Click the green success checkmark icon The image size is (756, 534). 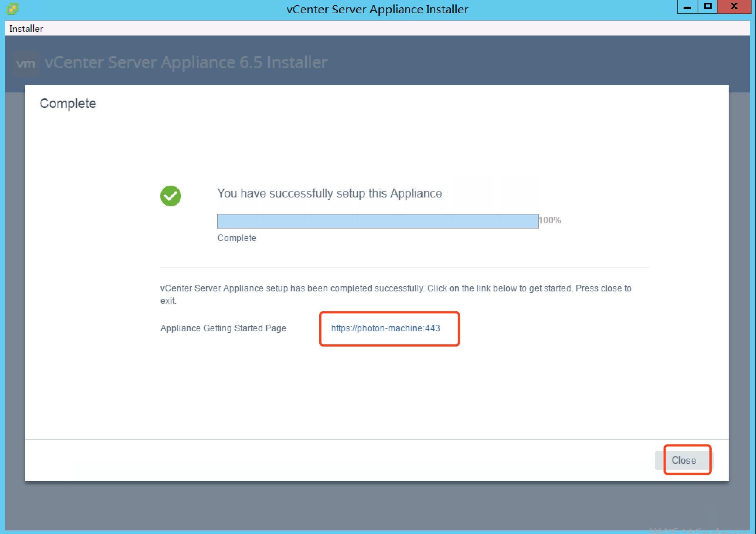pos(171,196)
